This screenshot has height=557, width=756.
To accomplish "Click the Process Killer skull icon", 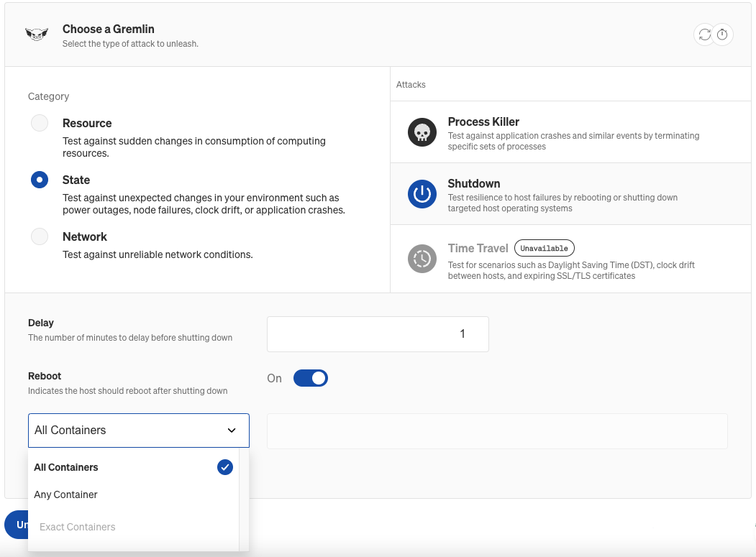I will coord(422,132).
